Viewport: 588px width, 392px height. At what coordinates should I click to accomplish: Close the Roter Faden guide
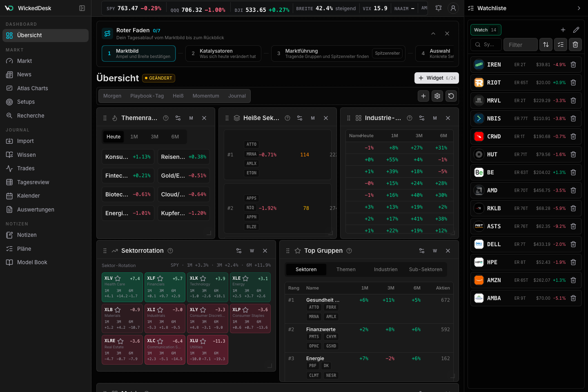pyautogui.click(x=447, y=33)
